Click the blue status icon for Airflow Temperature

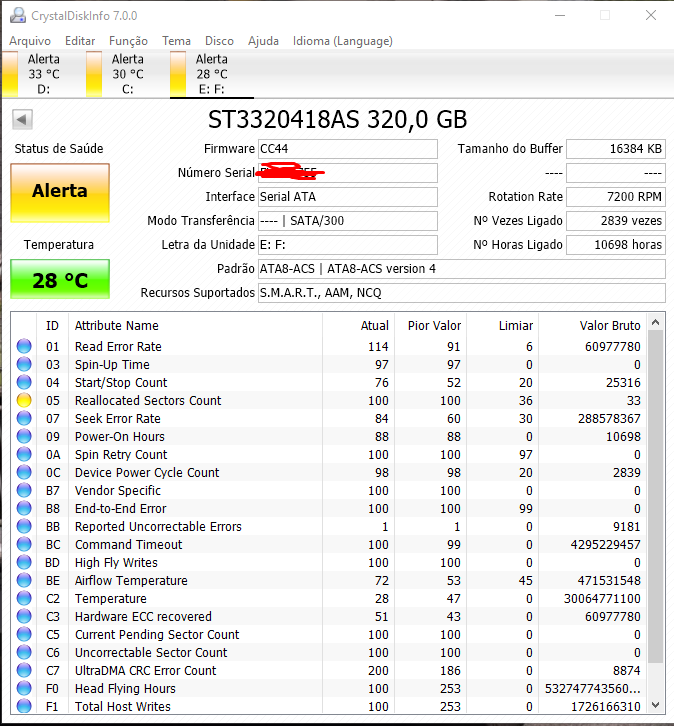[24, 580]
